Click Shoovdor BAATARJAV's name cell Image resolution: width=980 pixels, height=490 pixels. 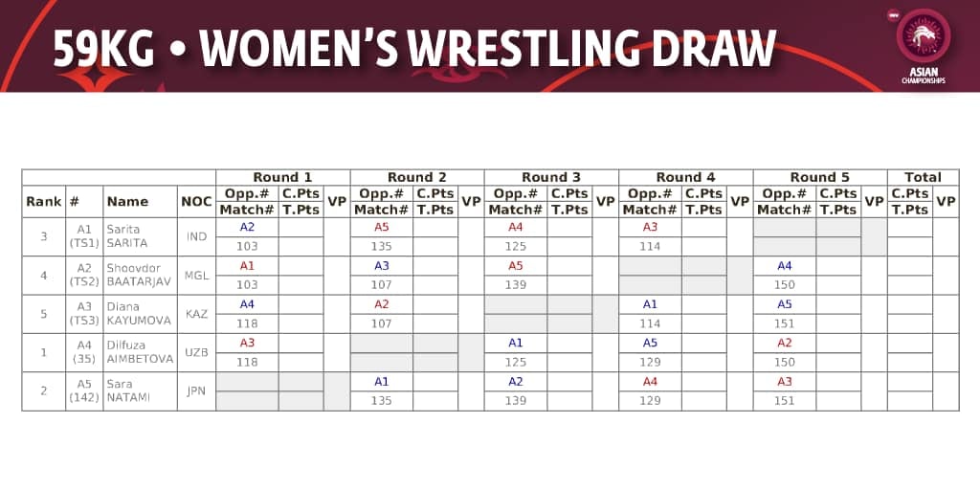pyautogui.click(x=140, y=275)
